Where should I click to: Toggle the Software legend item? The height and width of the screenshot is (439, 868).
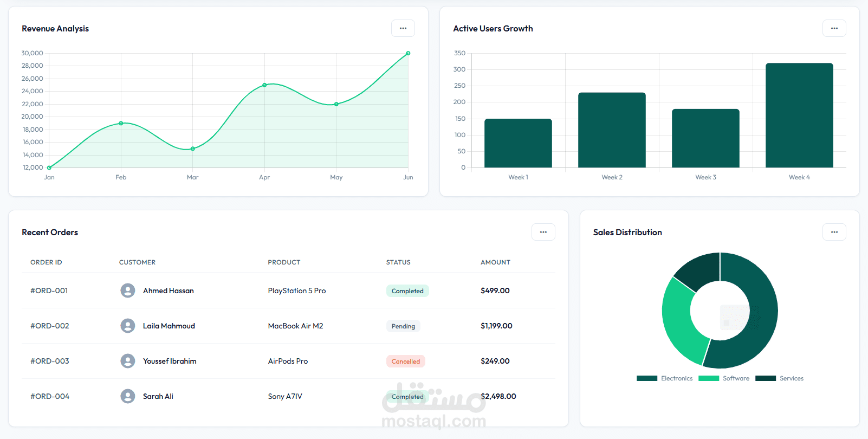(724, 378)
